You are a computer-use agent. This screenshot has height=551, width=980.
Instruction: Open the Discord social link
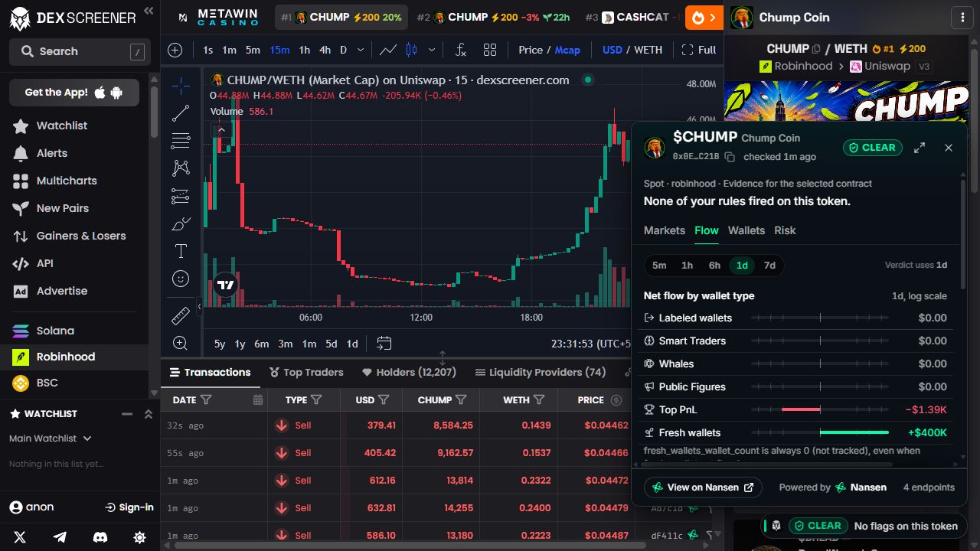100,537
